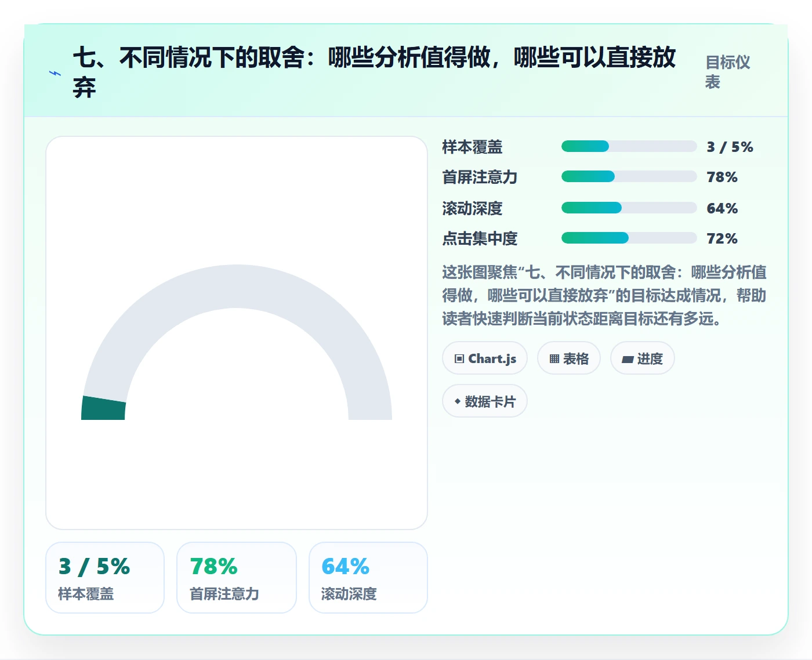Click the dark green gauge segment
812x660 pixels.
click(104, 408)
